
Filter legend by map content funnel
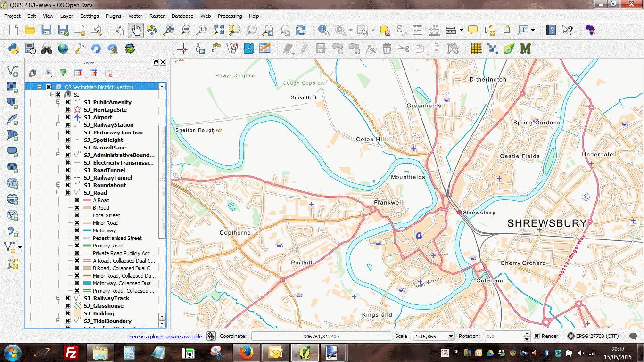point(63,73)
